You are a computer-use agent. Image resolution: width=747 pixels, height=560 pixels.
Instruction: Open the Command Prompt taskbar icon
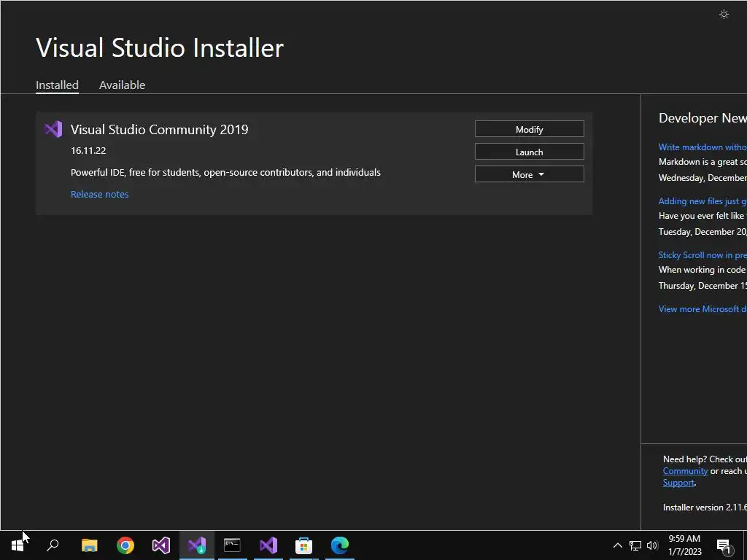[x=233, y=545]
